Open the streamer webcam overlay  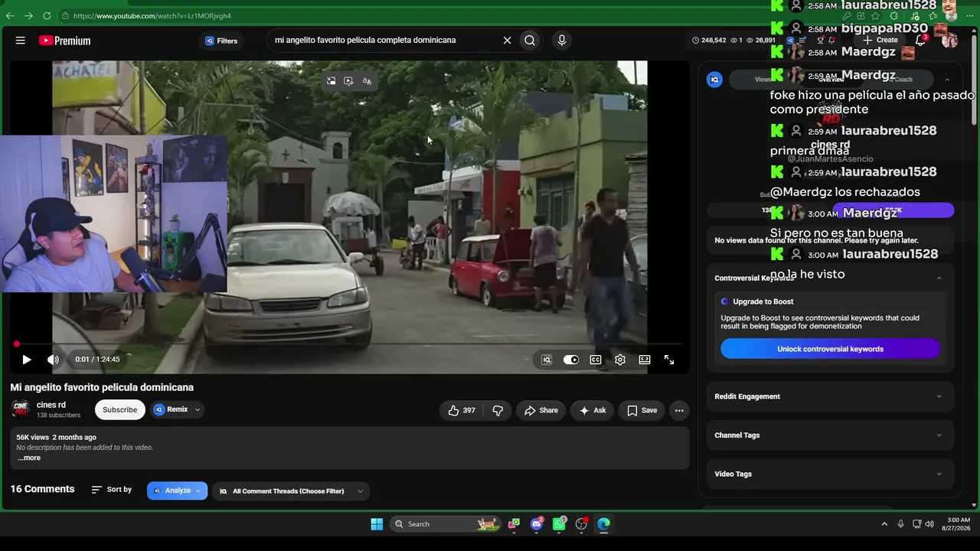[x=113, y=214]
